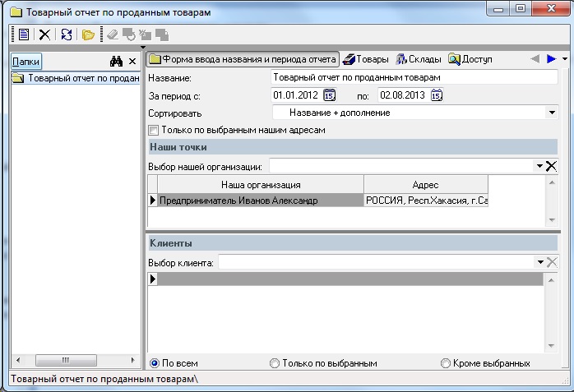
Task: Open the 'Сортировать' dropdown
Action: [x=552, y=113]
